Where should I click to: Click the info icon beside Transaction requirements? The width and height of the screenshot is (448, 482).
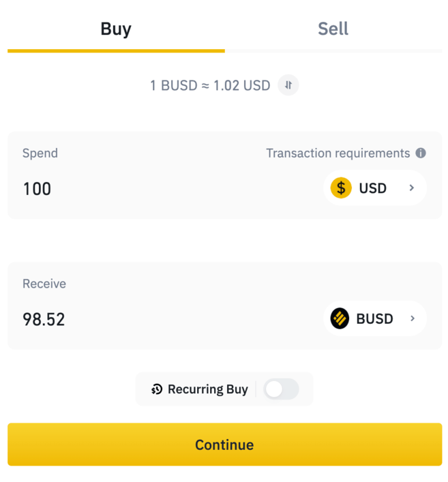421,153
